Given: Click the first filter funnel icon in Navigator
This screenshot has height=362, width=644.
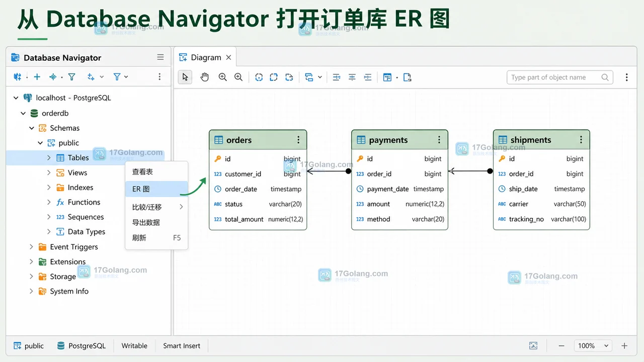Looking at the screenshot, I should coord(71,77).
